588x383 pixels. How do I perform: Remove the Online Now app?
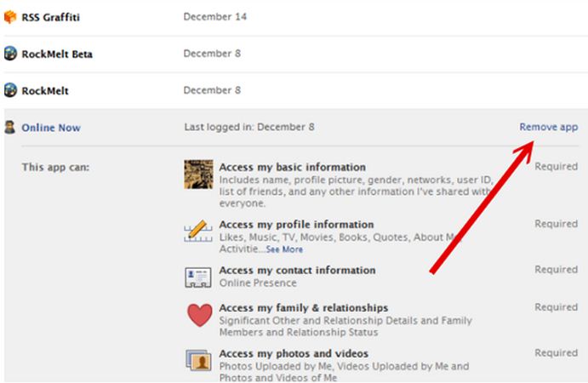click(548, 127)
